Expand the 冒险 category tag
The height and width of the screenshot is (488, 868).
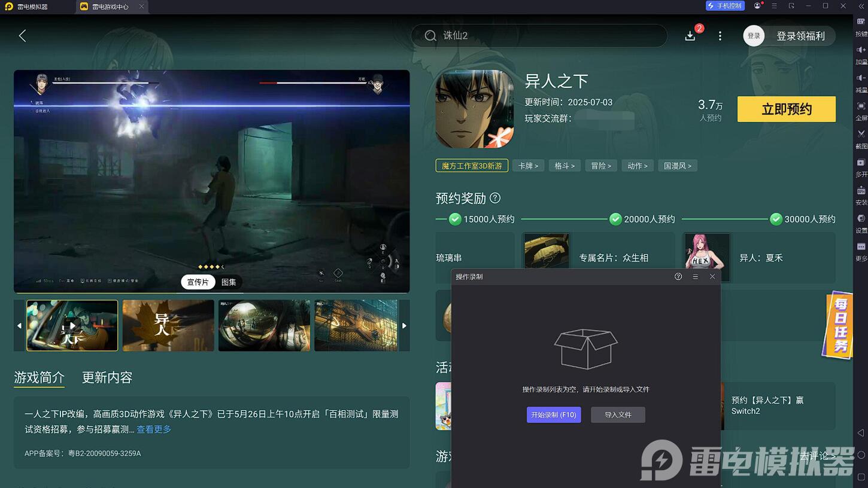[601, 166]
